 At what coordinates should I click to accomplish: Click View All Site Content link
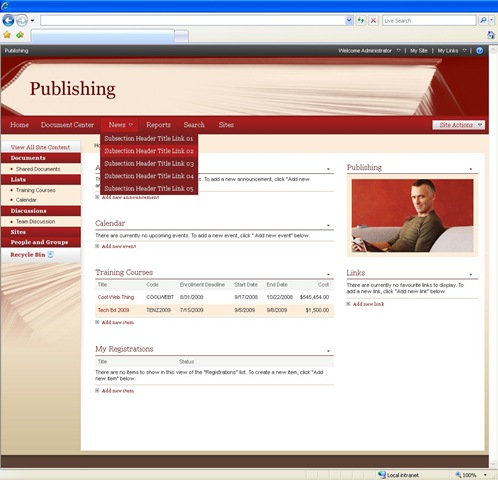40,147
